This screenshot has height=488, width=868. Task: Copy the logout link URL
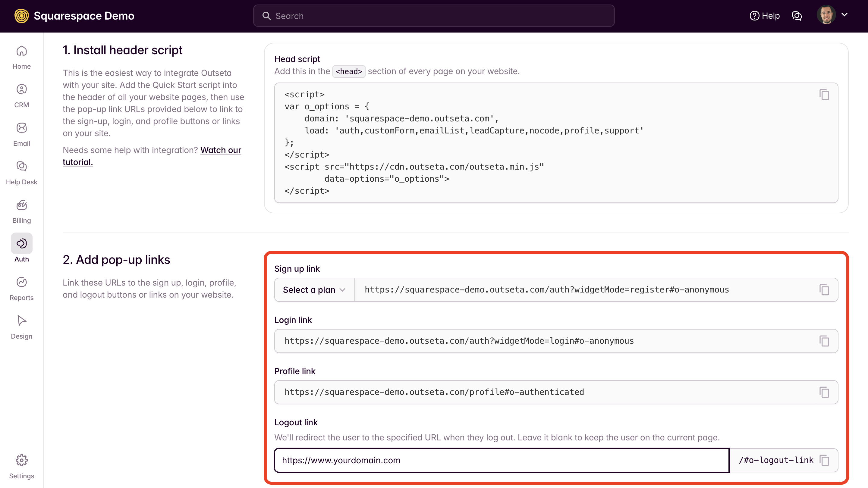[824, 460]
